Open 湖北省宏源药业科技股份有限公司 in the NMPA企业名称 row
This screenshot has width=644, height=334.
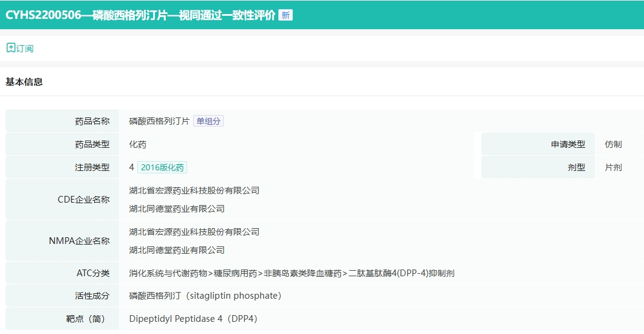click(194, 232)
